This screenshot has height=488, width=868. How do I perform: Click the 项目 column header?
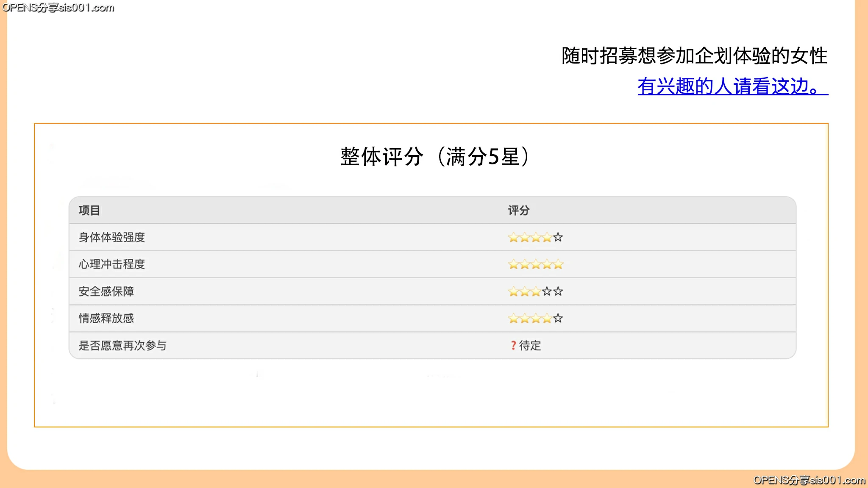(89, 211)
